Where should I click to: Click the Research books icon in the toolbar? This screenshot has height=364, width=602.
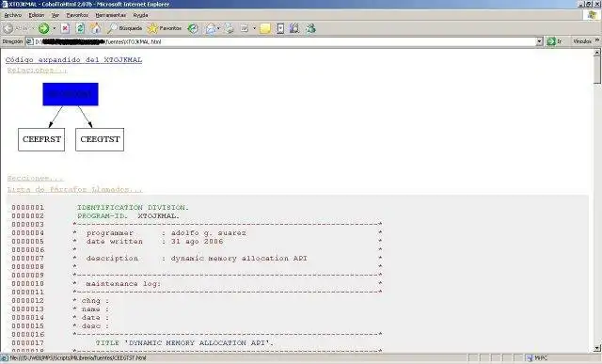click(x=294, y=28)
